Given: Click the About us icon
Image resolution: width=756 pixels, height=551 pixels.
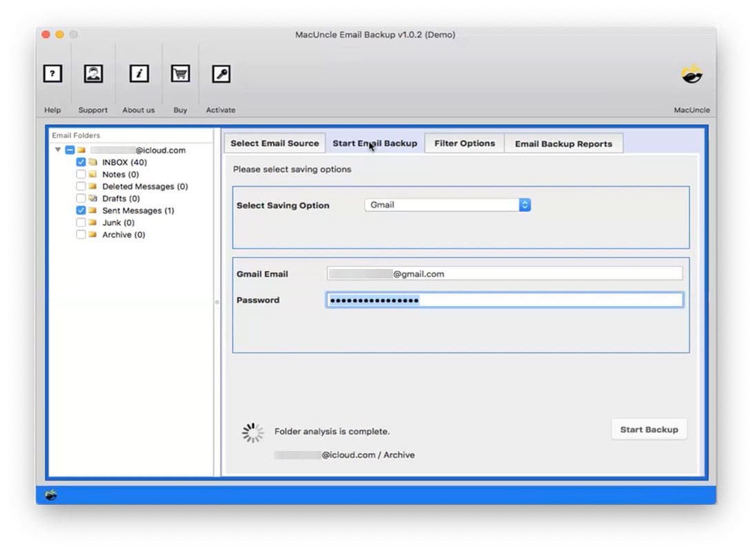Looking at the screenshot, I should [139, 74].
